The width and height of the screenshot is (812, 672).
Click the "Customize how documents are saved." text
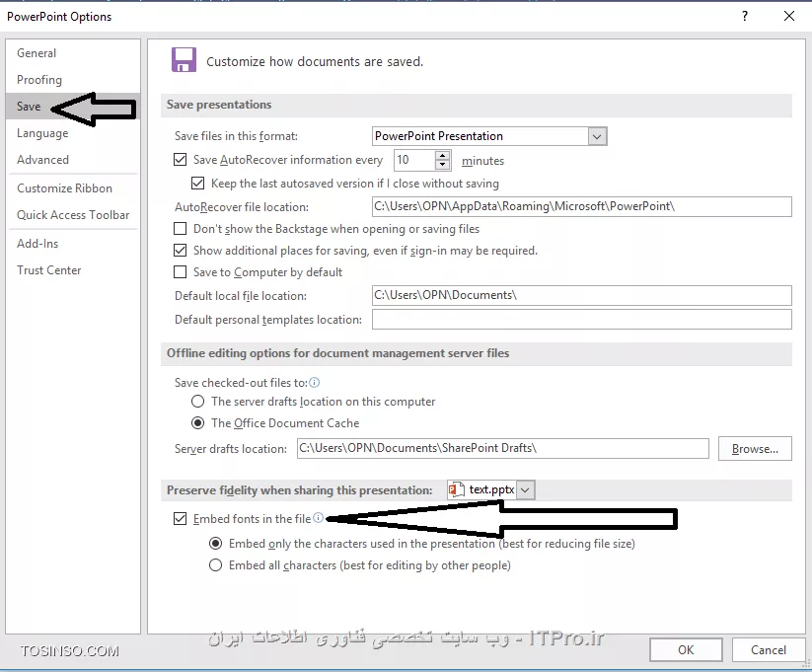315,61
